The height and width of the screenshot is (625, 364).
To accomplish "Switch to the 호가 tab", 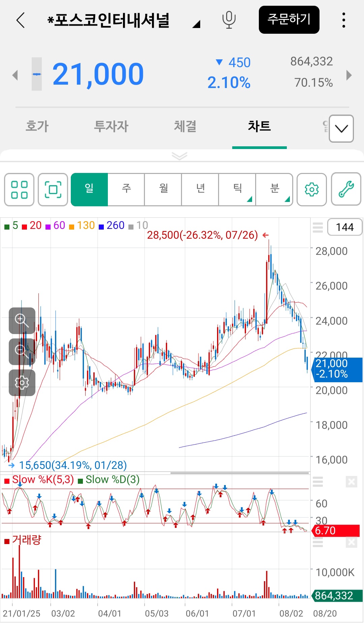I will coord(37,126).
